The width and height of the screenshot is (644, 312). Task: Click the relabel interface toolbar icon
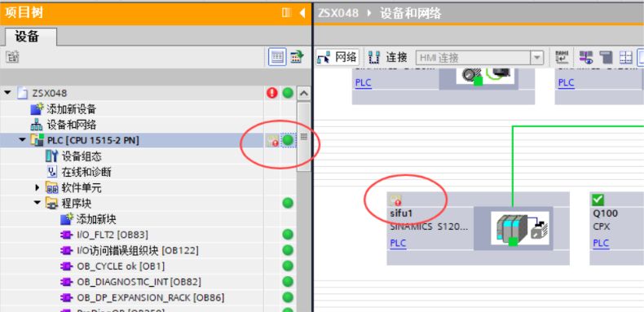(x=562, y=58)
